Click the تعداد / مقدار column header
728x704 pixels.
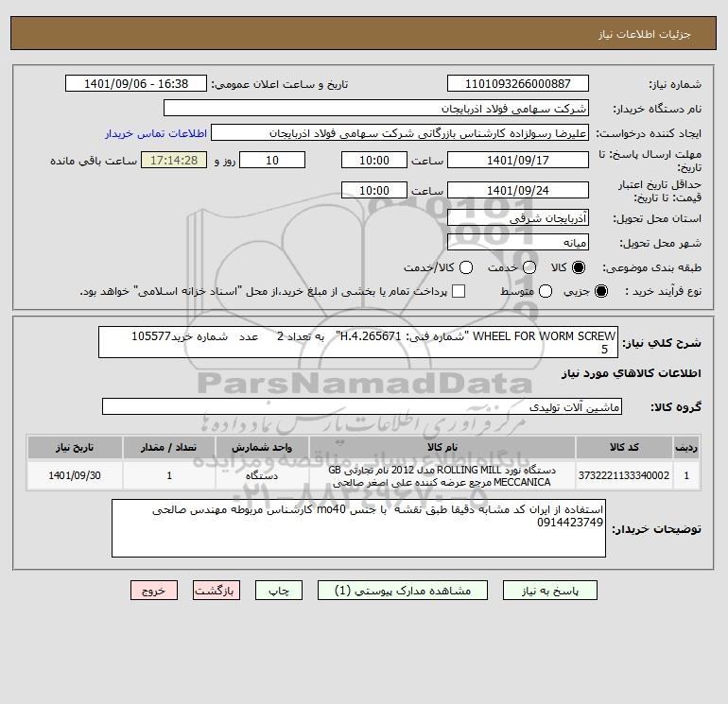tap(169, 447)
